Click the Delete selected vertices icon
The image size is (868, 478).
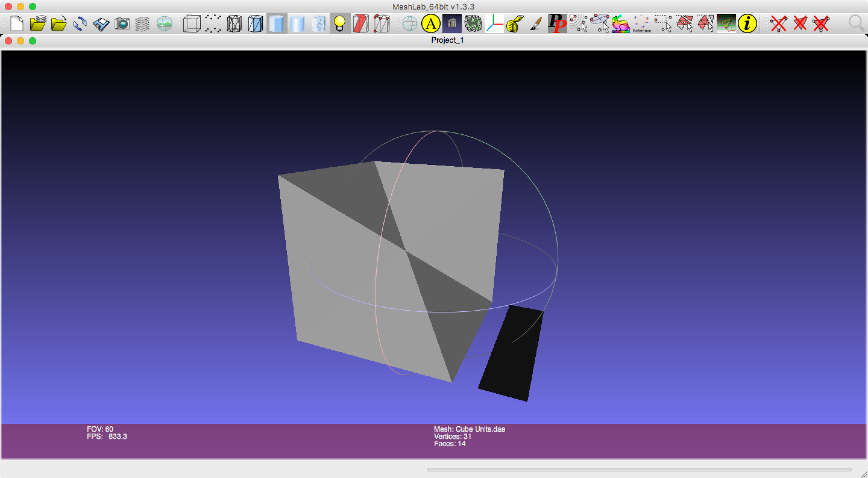click(778, 24)
